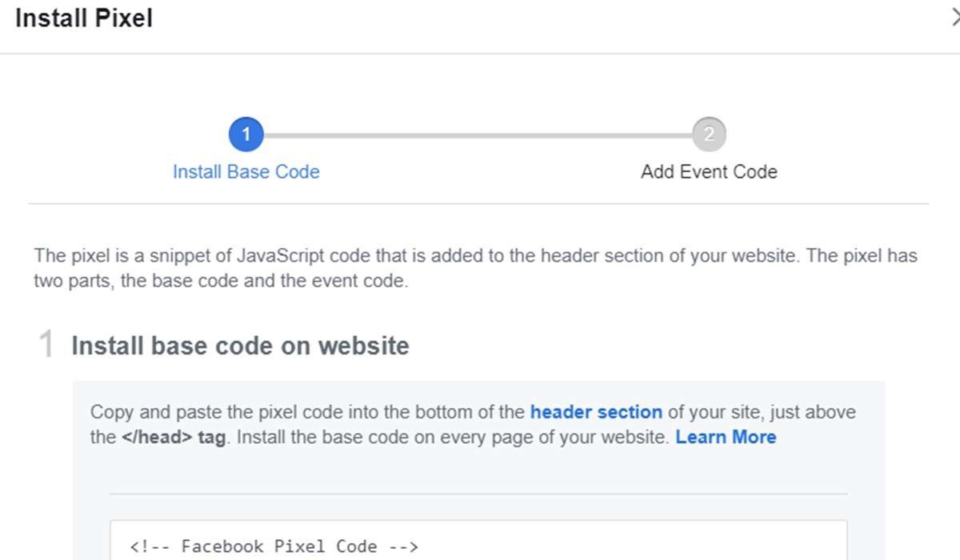Close the Install Pixel dialog
960x560 pixels.
point(954,18)
